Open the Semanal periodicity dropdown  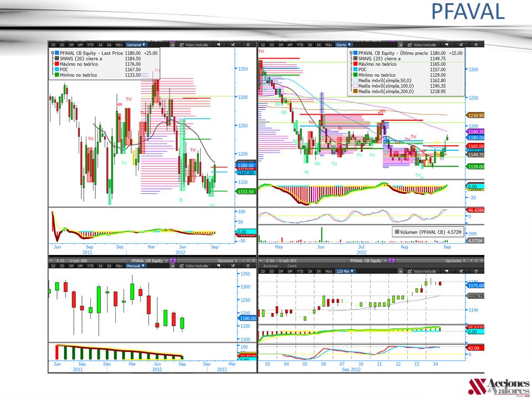136,45
